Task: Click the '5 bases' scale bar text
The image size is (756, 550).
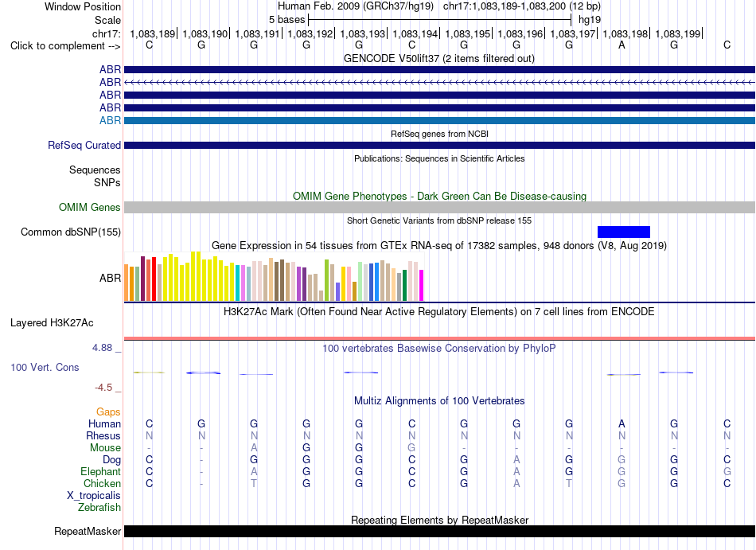Action: [x=286, y=20]
